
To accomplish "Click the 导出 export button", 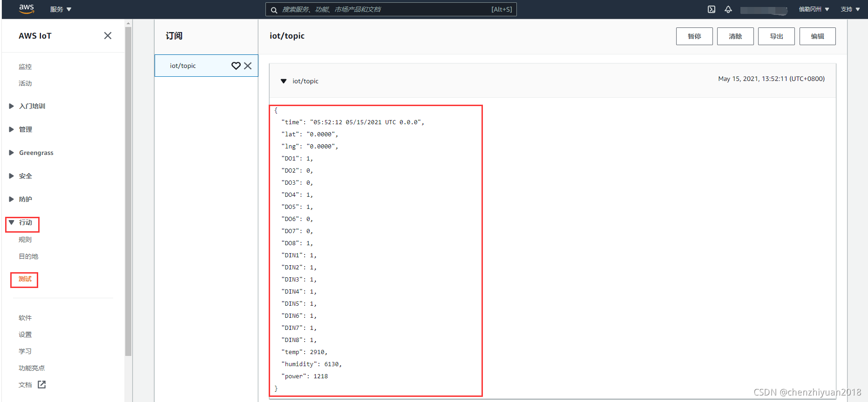I will [776, 36].
